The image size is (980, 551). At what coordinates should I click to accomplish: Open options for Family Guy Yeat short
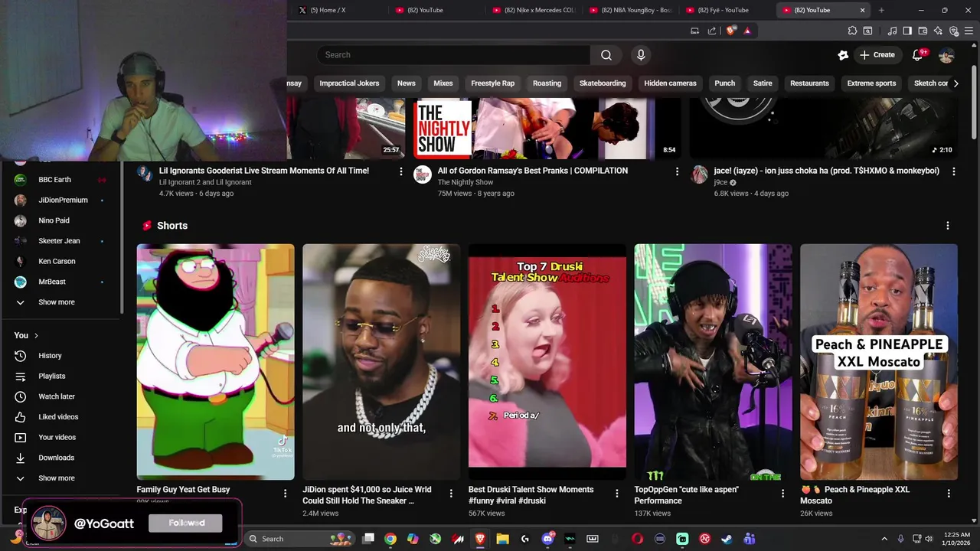pyautogui.click(x=285, y=494)
